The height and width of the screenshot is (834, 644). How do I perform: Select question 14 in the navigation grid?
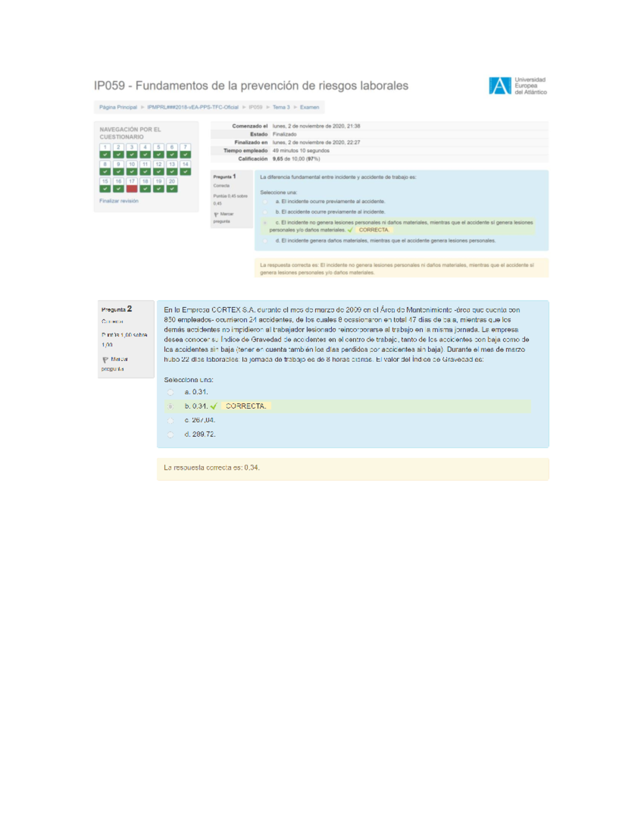coord(185,168)
